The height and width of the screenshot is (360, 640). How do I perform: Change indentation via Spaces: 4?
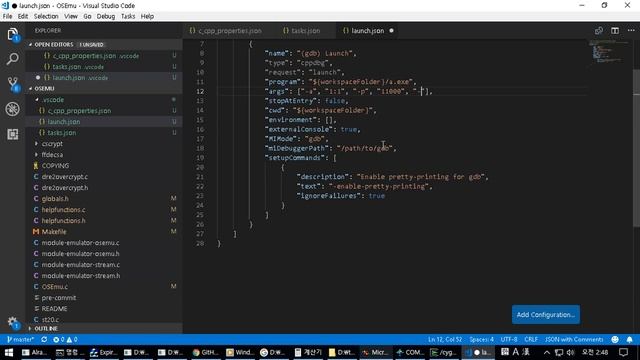coord(481,340)
